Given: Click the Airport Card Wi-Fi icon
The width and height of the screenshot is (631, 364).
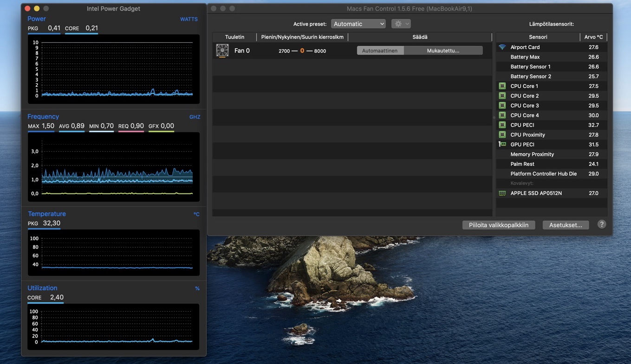Looking at the screenshot, I should pyautogui.click(x=502, y=47).
